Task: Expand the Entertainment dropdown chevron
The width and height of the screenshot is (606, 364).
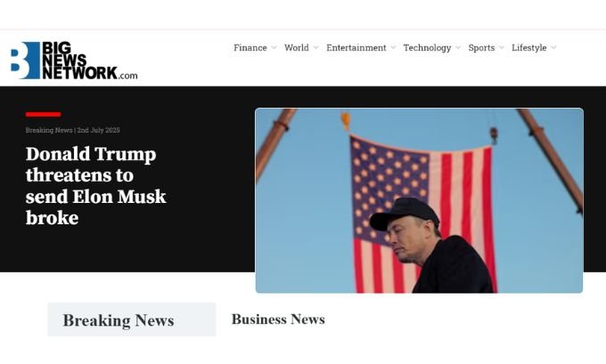Action: point(393,48)
